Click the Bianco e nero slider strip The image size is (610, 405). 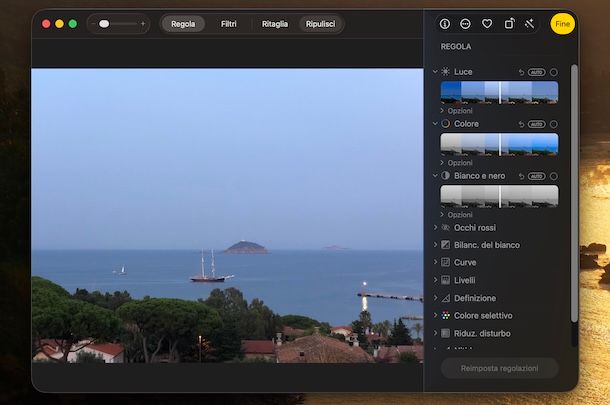(x=500, y=196)
